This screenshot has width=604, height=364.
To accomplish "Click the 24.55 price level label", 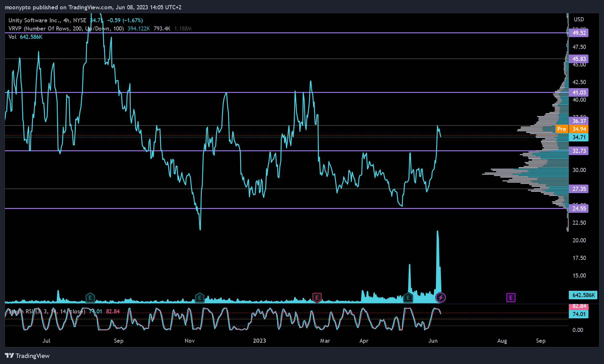I will pos(579,209).
